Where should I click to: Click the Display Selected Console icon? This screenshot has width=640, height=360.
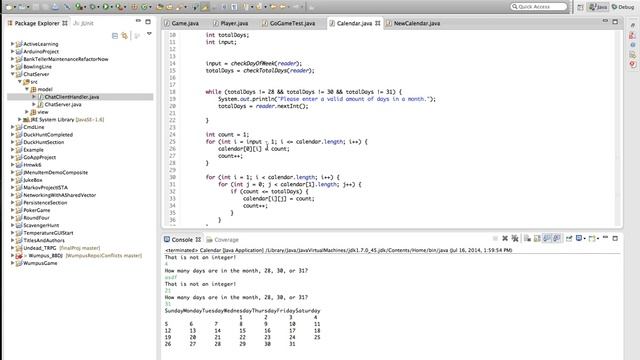pos(579,238)
